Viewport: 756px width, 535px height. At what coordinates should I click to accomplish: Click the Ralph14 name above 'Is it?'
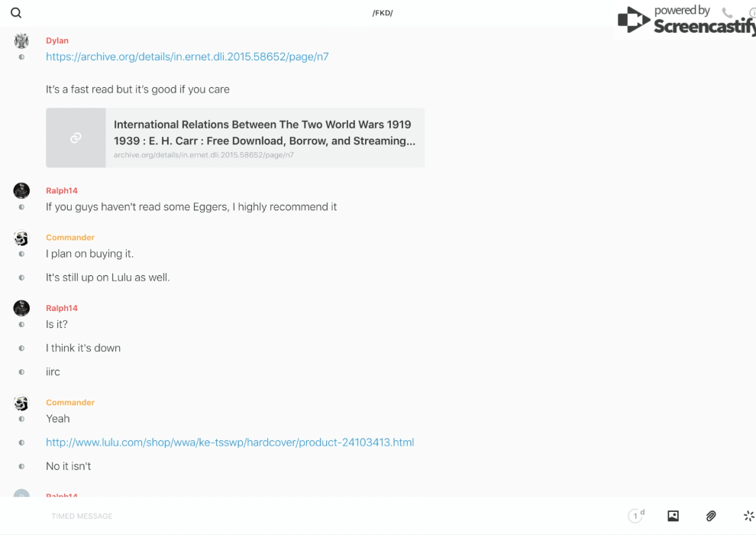(62, 308)
